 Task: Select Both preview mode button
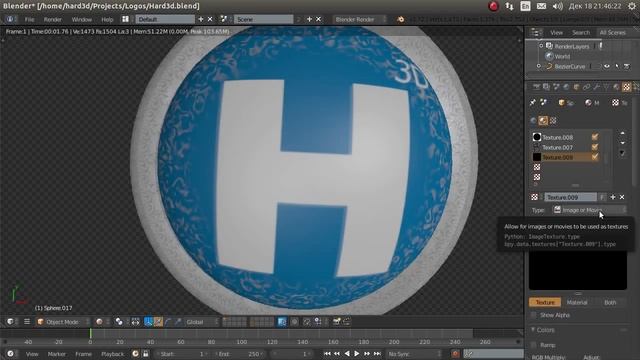tap(610, 302)
